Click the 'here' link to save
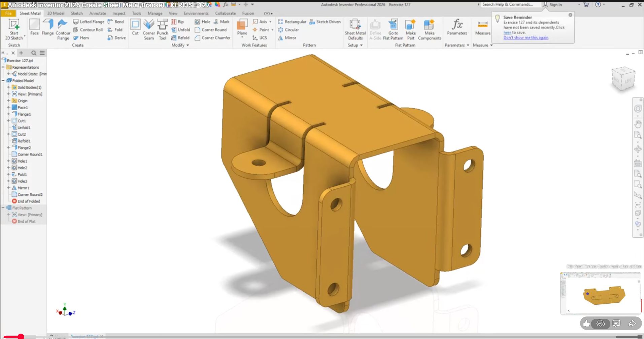Screen dimensions: 644x339 (507, 33)
